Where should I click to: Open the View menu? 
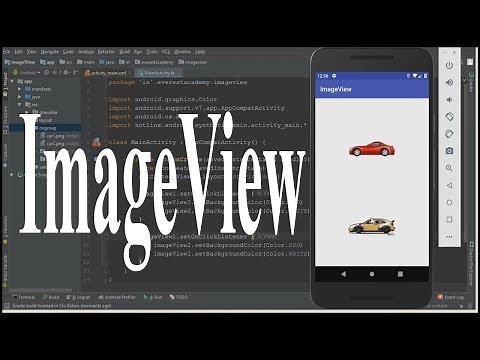coord(31,52)
